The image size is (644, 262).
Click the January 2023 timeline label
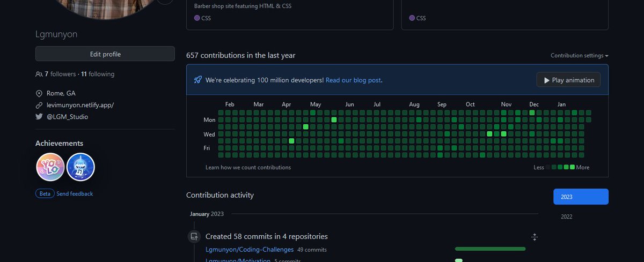pyautogui.click(x=207, y=214)
